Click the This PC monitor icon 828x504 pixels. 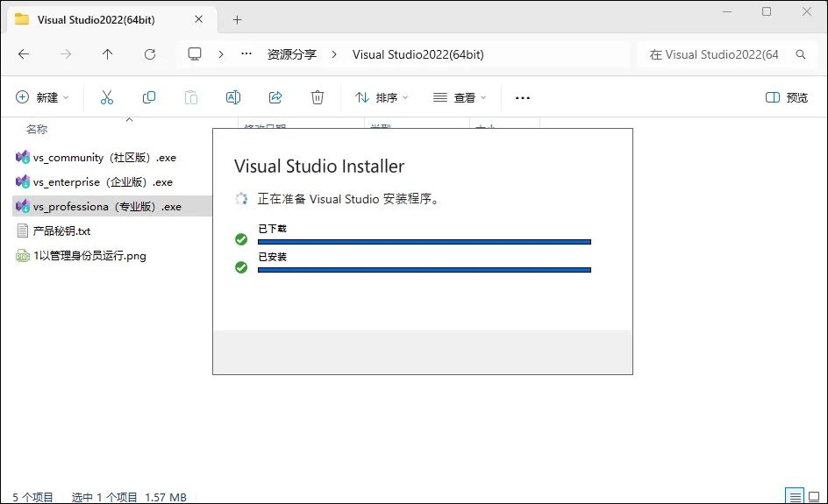pyautogui.click(x=195, y=53)
